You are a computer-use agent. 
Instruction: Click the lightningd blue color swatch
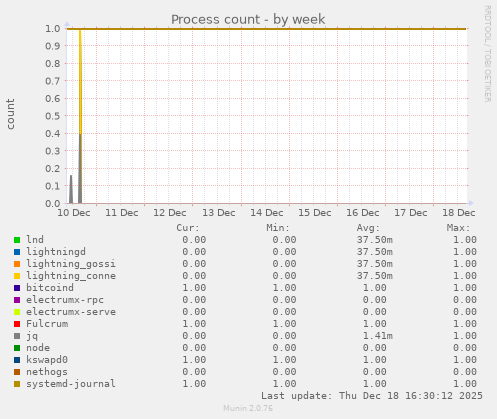(17, 252)
